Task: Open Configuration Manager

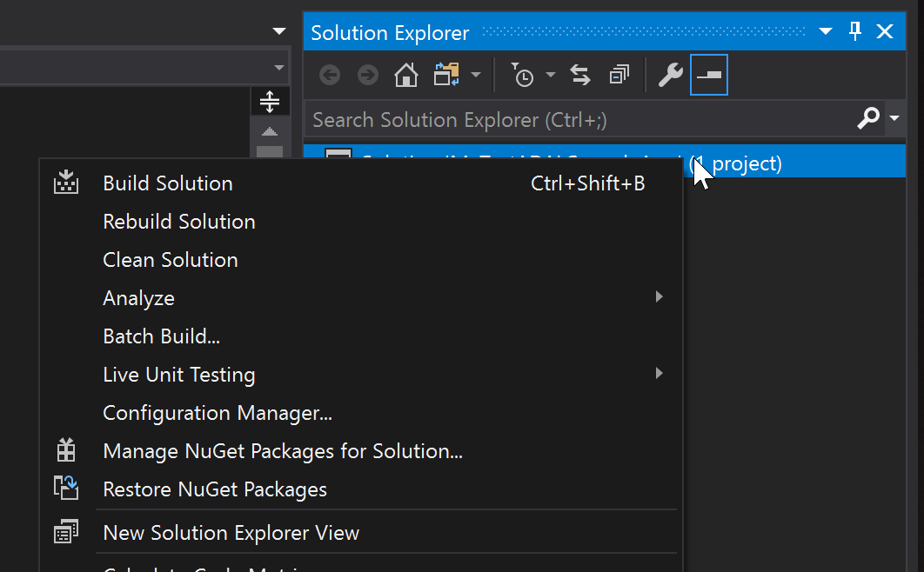Action: [x=361, y=413]
